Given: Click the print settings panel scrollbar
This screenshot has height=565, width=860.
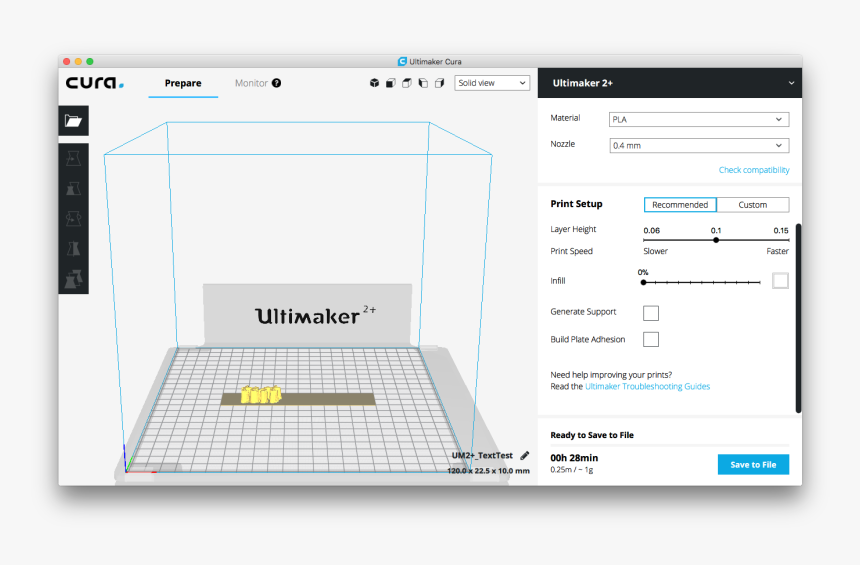Looking at the screenshot, I should (798, 318).
